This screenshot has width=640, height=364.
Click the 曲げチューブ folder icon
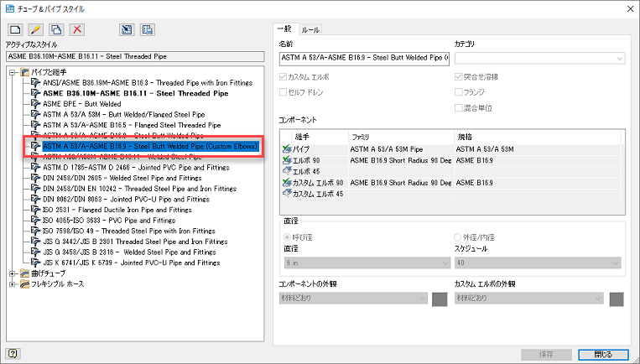tap(25, 273)
